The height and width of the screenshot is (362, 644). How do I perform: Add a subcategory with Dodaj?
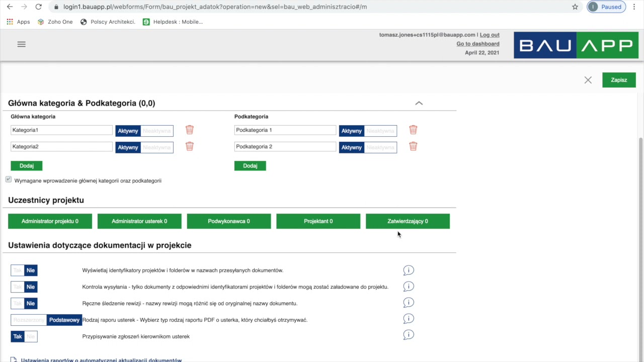pyautogui.click(x=250, y=166)
